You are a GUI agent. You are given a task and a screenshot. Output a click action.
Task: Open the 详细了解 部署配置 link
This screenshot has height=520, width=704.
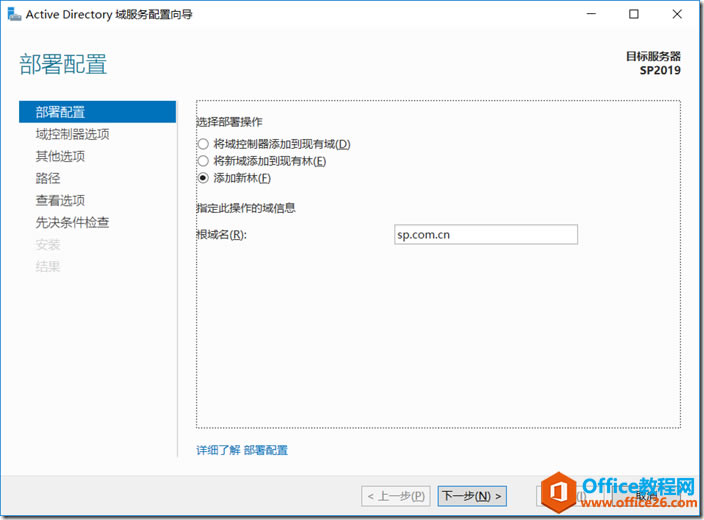pos(242,450)
